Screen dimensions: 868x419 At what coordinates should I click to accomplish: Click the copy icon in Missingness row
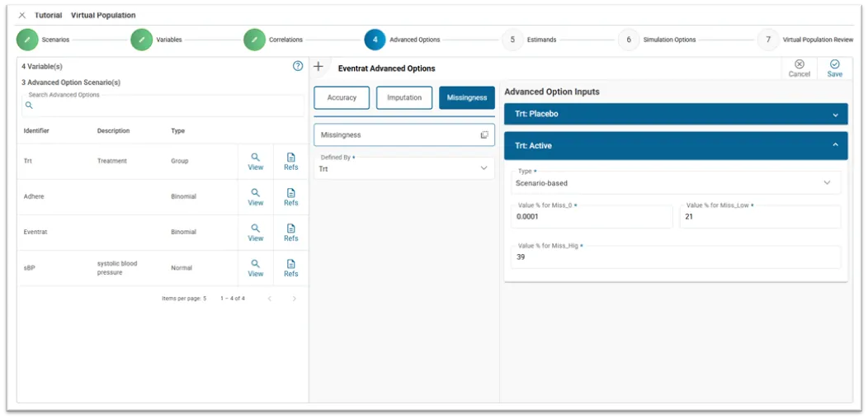click(x=484, y=134)
